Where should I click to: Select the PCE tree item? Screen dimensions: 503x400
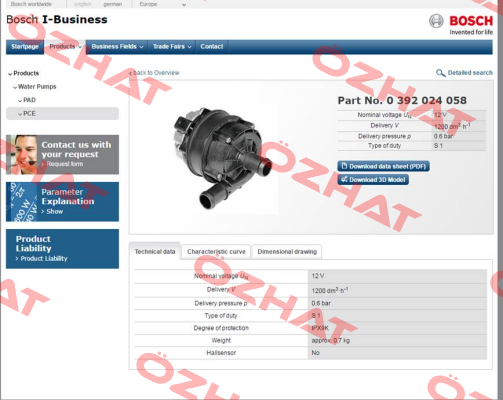62,114
